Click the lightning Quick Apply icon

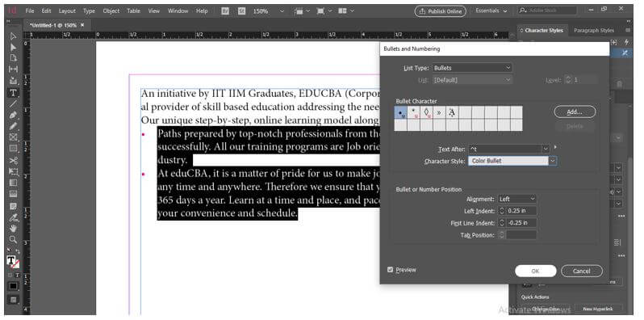pos(626,42)
